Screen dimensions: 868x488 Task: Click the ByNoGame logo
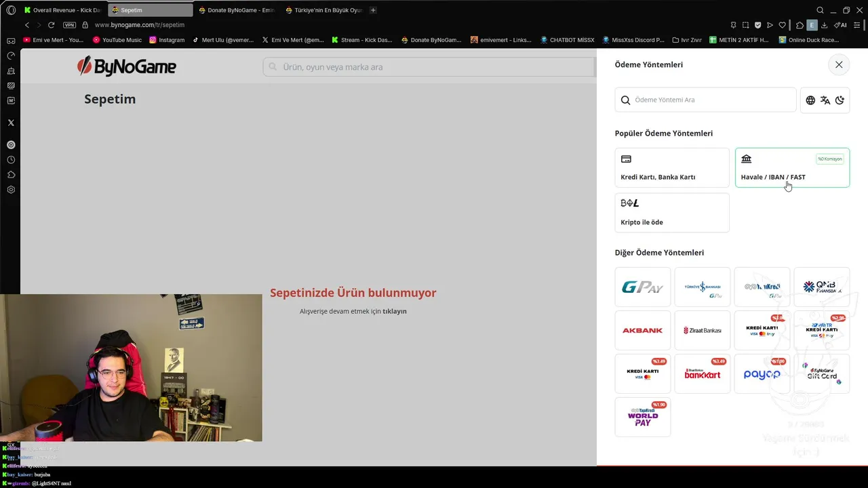(127, 66)
